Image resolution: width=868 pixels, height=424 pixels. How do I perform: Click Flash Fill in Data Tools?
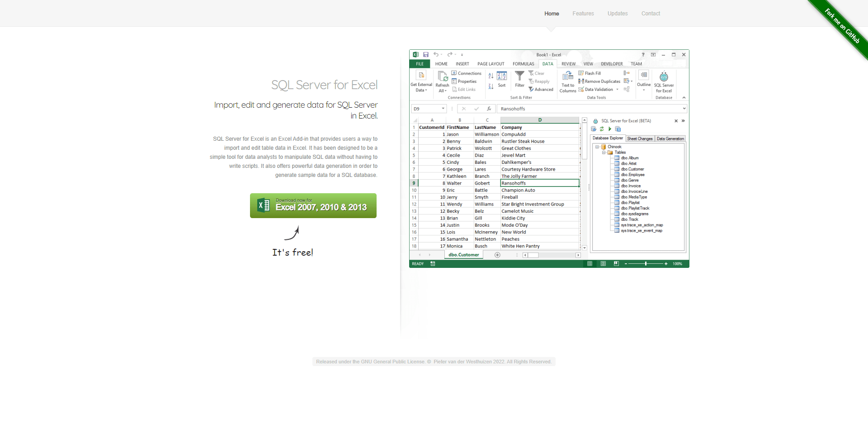590,73
